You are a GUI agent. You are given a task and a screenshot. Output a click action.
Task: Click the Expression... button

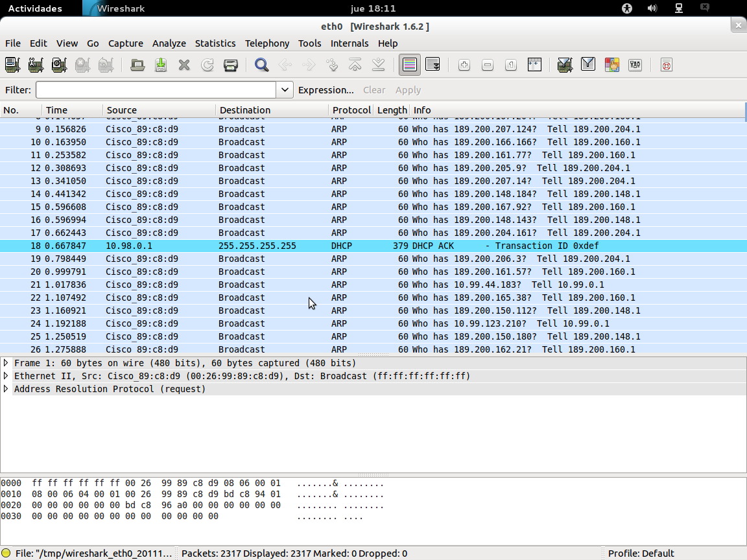pos(327,90)
